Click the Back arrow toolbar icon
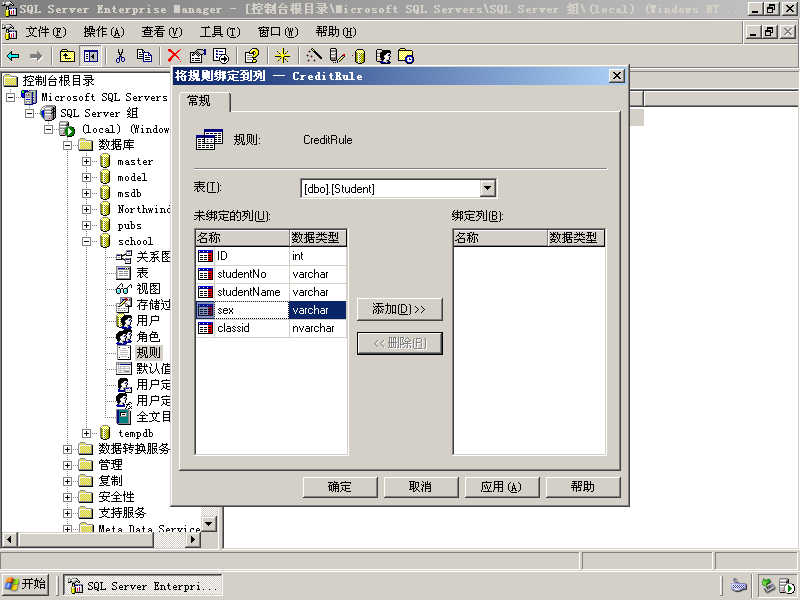 [14, 56]
